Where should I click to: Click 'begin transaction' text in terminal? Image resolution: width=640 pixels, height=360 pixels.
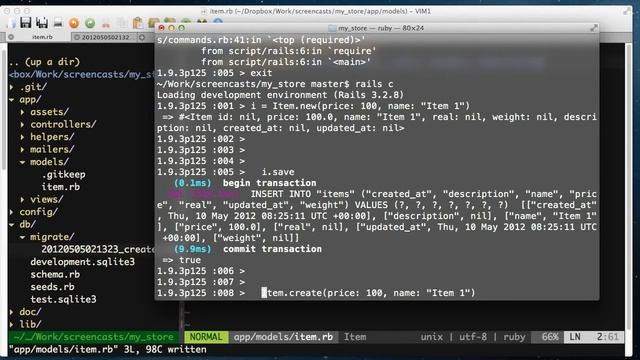point(269,183)
